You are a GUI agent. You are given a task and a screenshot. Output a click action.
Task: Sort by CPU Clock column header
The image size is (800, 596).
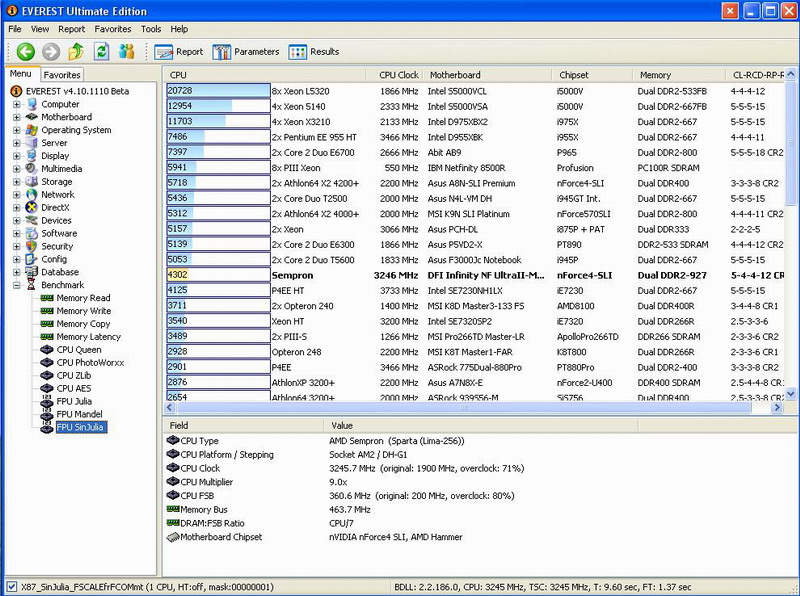tap(395, 75)
